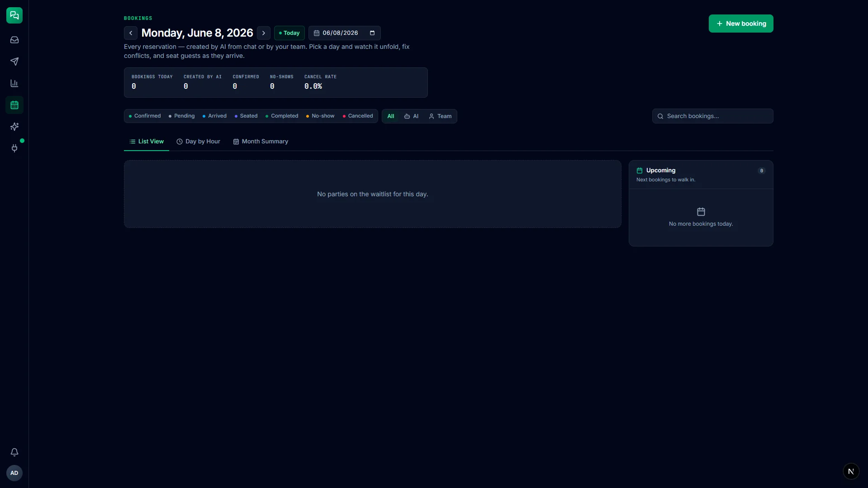
Task: Switch to the Day by Hour tab
Action: [x=198, y=142]
